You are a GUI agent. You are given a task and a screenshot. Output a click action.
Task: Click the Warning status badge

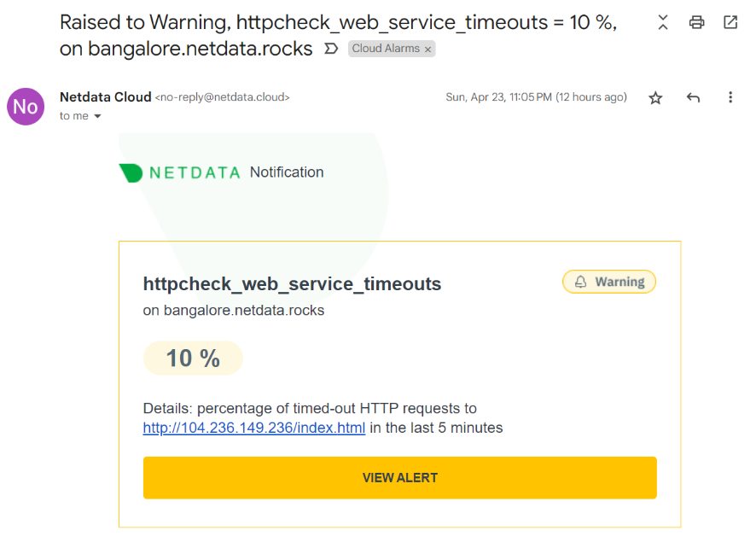(x=609, y=282)
